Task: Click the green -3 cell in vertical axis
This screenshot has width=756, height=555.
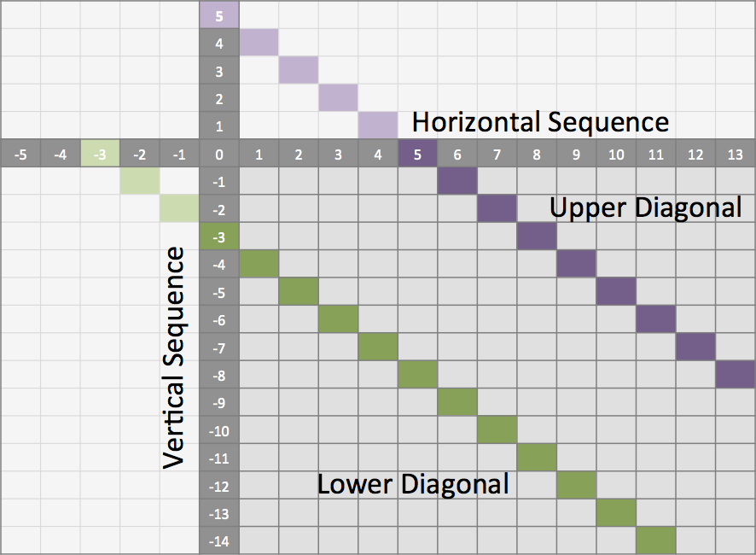Action: pos(219,237)
